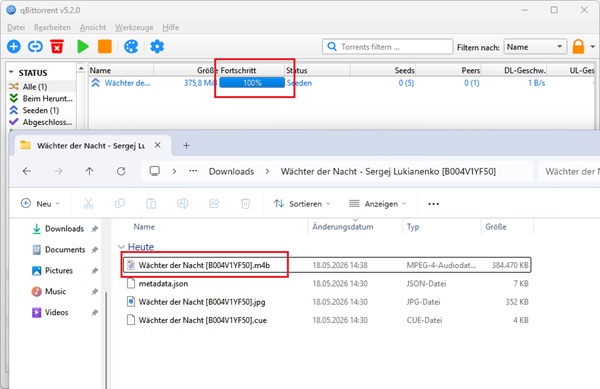
Task: Open the palette theme icon in qBittorrent
Action: click(x=131, y=47)
